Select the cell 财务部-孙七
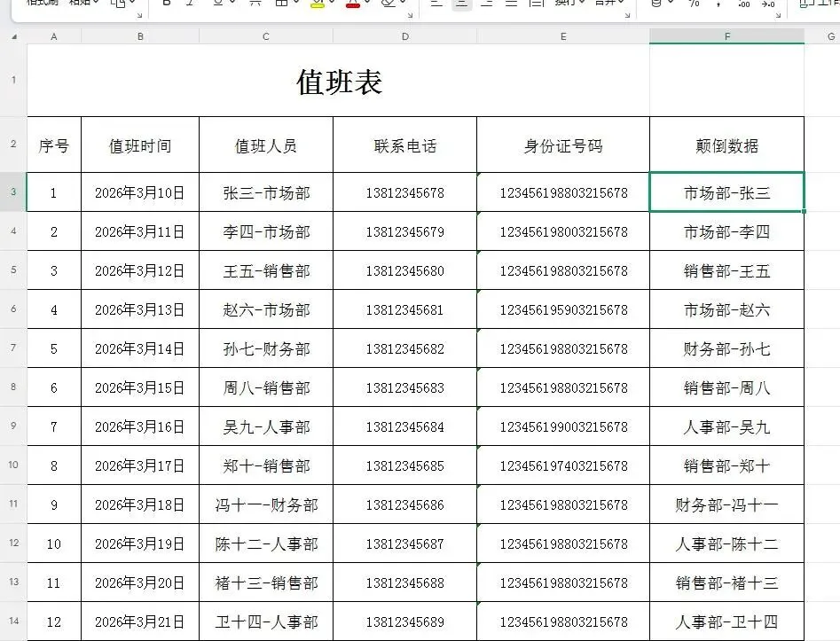Viewport: 840px width, 641px height. tap(727, 348)
